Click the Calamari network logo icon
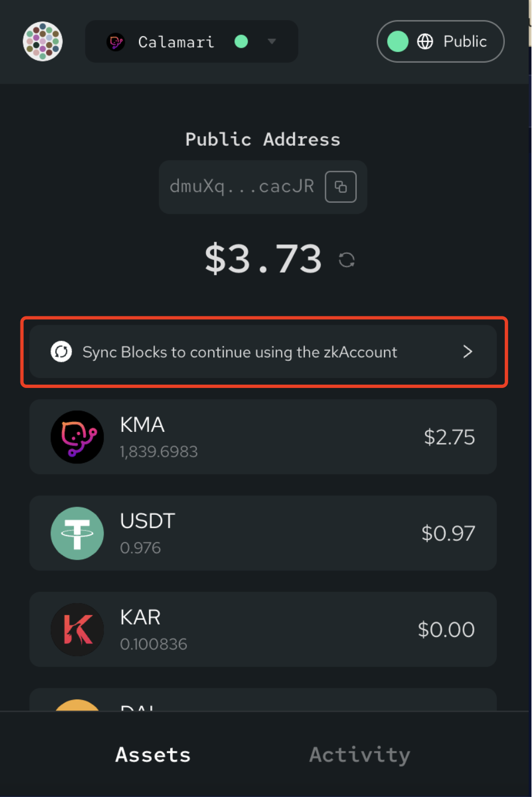This screenshot has width=532, height=797. [116, 42]
